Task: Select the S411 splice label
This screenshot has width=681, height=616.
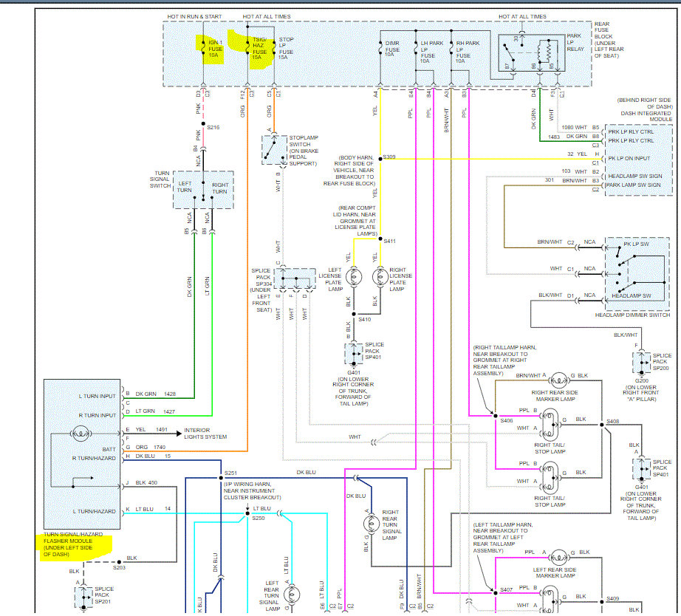Action: point(389,241)
